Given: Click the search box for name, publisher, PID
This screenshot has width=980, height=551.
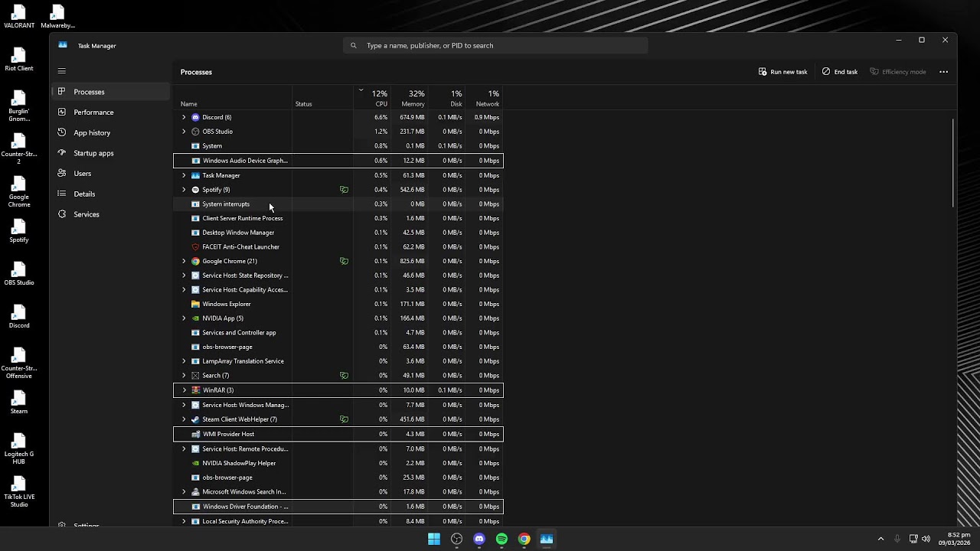Looking at the screenshot, I should tap(495, 46).
